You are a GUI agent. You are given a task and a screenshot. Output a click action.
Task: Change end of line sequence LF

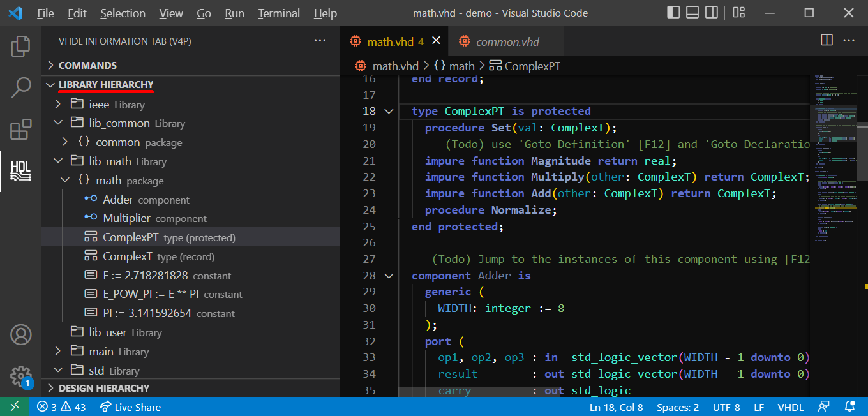[x=759, y=407]
